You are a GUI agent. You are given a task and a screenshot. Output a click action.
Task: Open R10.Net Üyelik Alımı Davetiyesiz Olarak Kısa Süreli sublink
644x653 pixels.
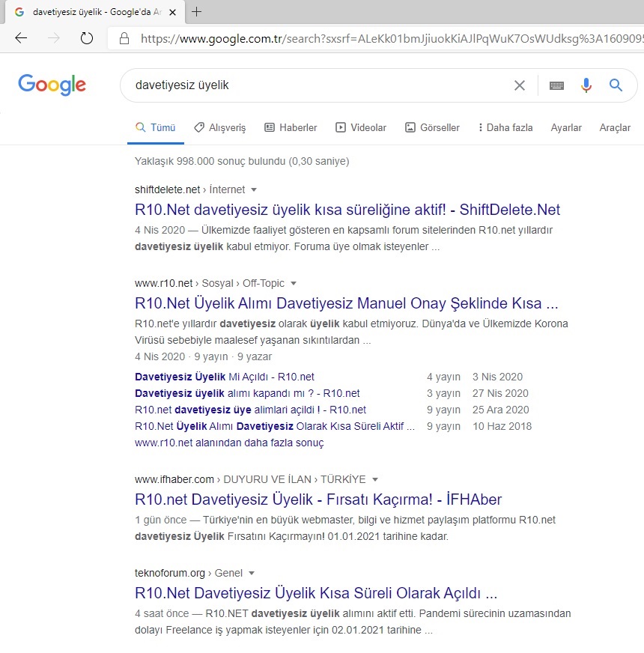(275, 426)
